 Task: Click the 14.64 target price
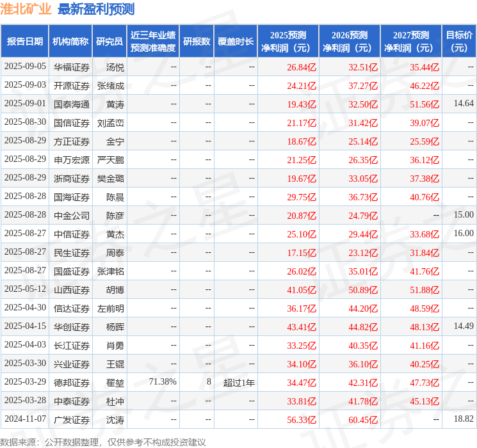tap(464, 104)
